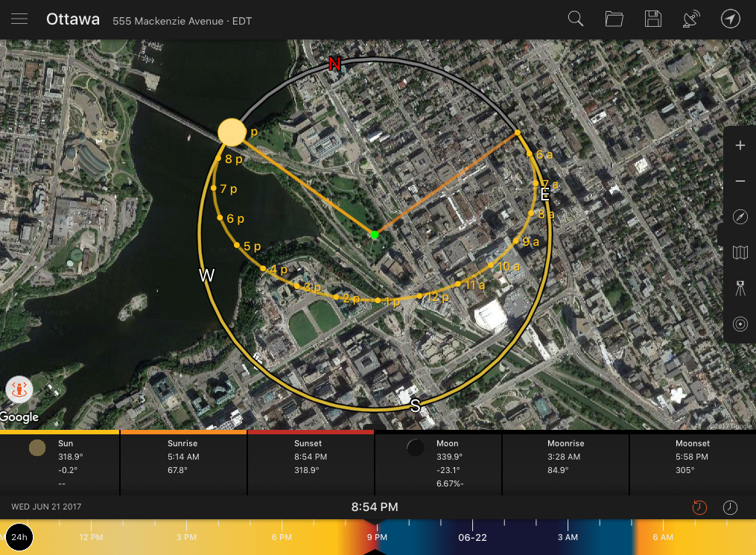Center map on current location arrow
Viewport: 756px width, 555px height.
pos(731,19)
